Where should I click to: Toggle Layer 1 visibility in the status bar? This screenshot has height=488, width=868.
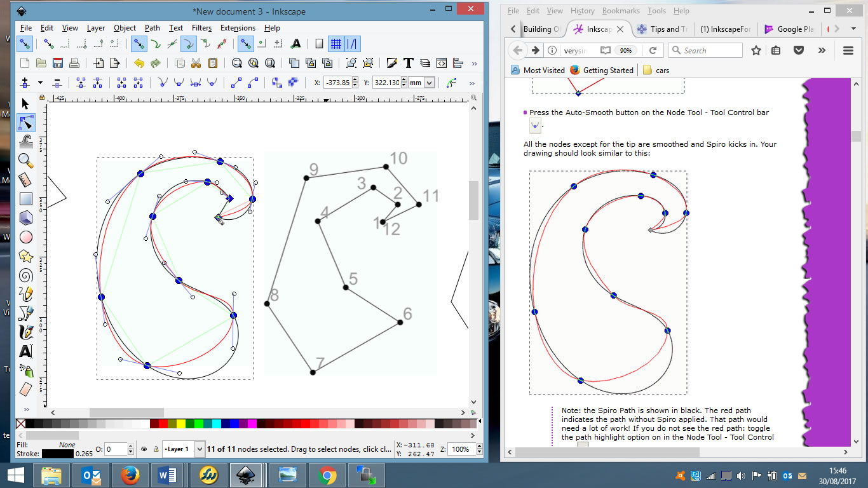[146, 449]
